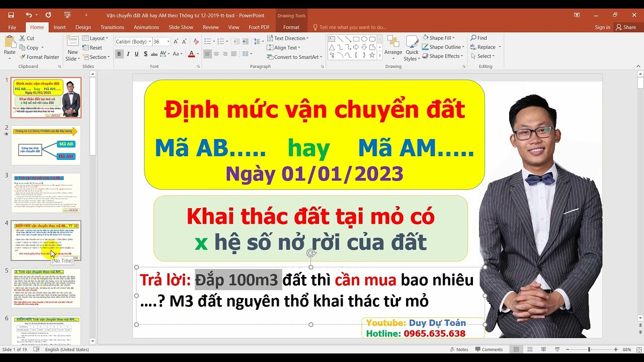Screen dimensions: 644x362
Task: Toggle italic formatting
Action: click(x=128, y=54)
